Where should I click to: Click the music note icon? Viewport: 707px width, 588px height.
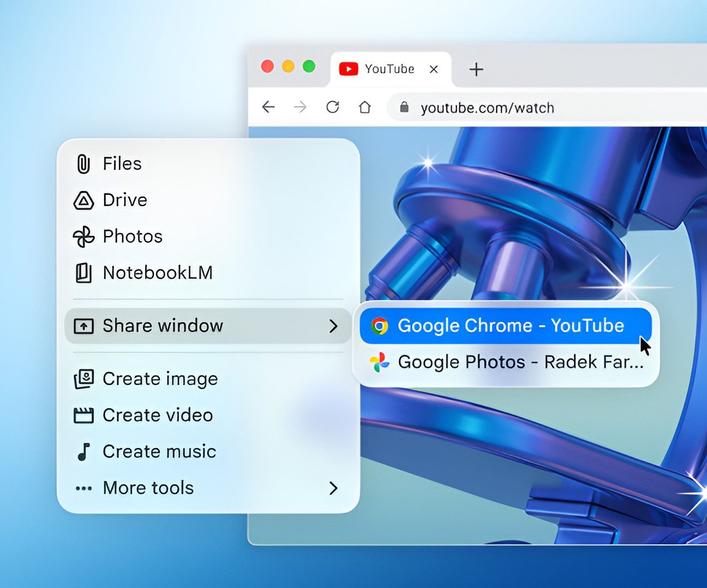coord(83,452)
